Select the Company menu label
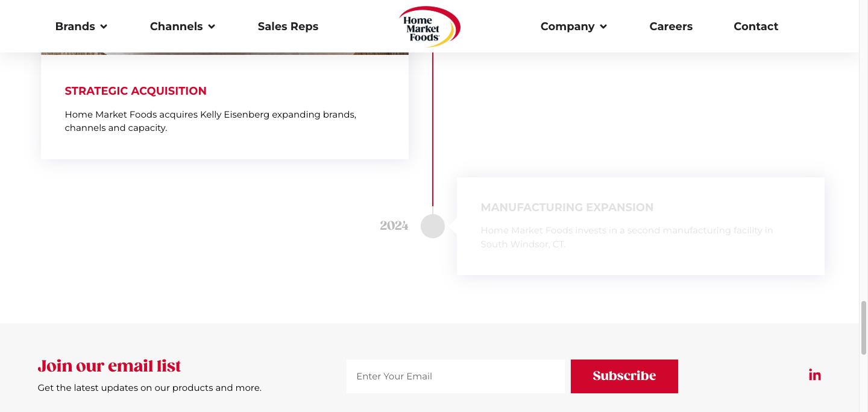Image resolution: width=868 pixels, height=412 pixels. [567, 27]
